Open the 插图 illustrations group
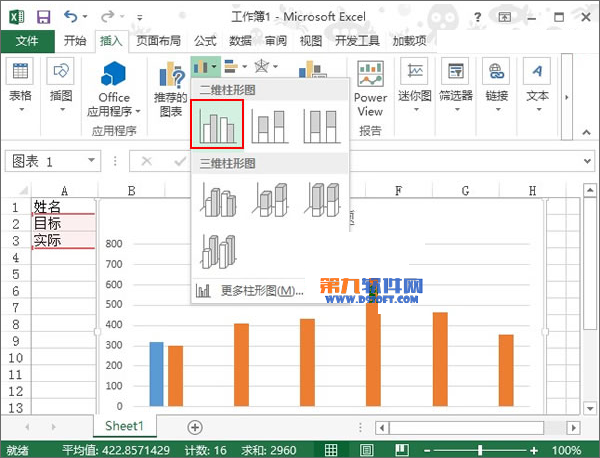Viewport: 600px width, 458px height. [x=61, y=85]
